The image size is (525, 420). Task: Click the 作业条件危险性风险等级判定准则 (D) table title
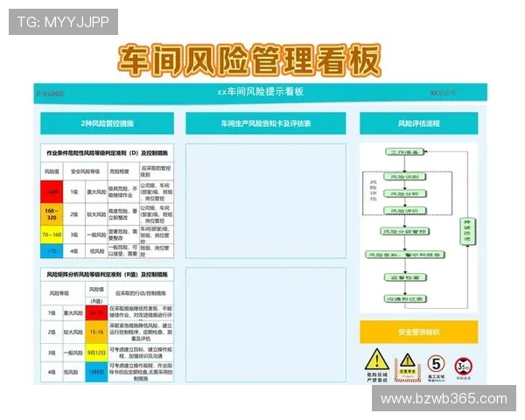click(107, 153)
